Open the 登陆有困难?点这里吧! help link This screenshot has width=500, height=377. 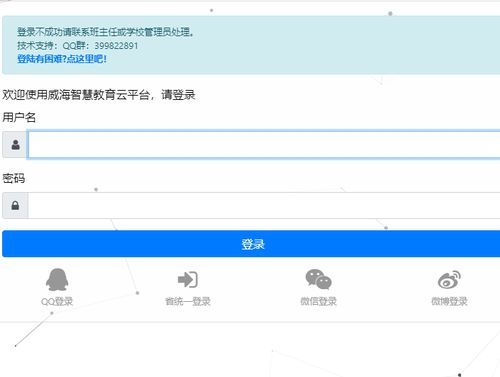coord(62,59)
